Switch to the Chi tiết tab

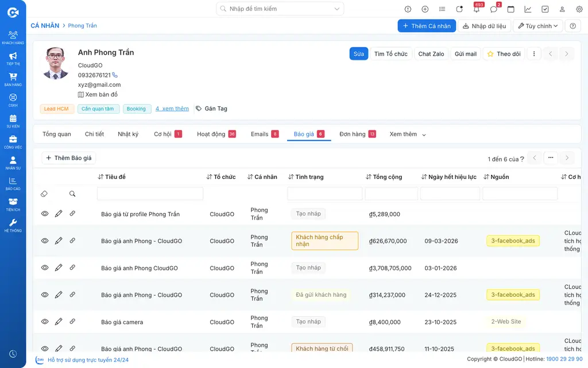pyautogui.click(x=94, y=134)
